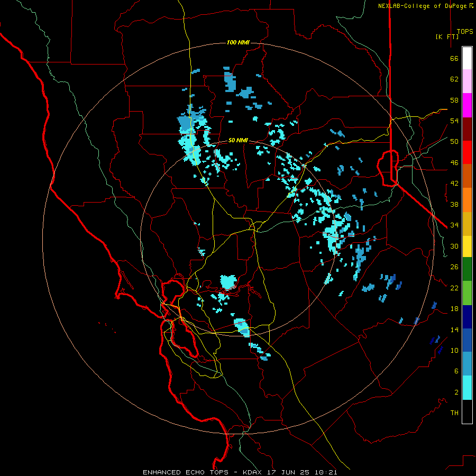Click the dark green 30 kft legend swatch

[x=467, y=269]
